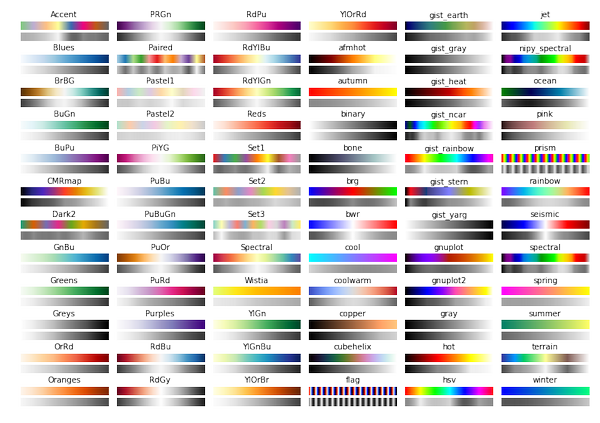Click the 'gist_yarg' label
Viewport: 600px width, 423px height.
click(449, 215)
